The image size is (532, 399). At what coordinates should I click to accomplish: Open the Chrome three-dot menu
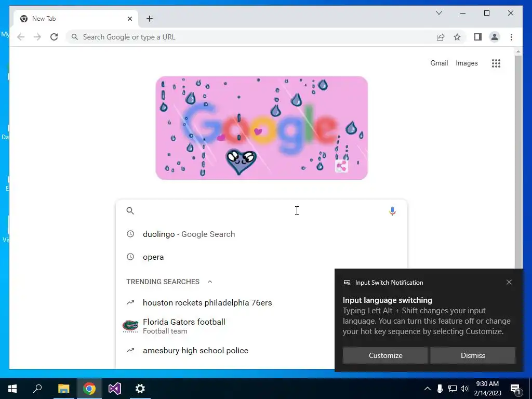coord(511,37)
